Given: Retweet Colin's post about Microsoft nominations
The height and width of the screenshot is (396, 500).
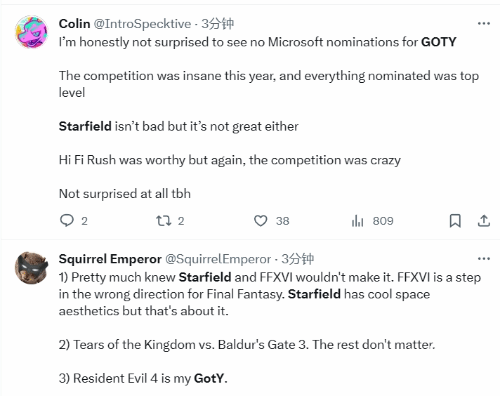Looking at the screenshot, I should point(164,221).
